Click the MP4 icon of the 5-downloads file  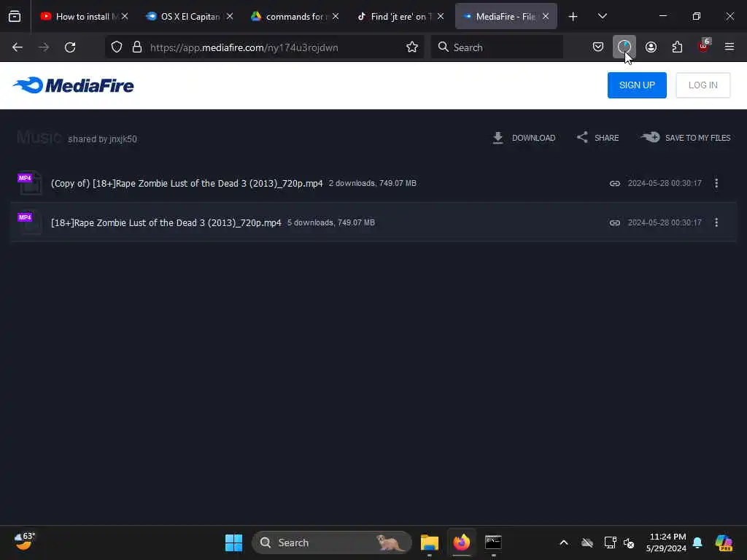point(29,223)
